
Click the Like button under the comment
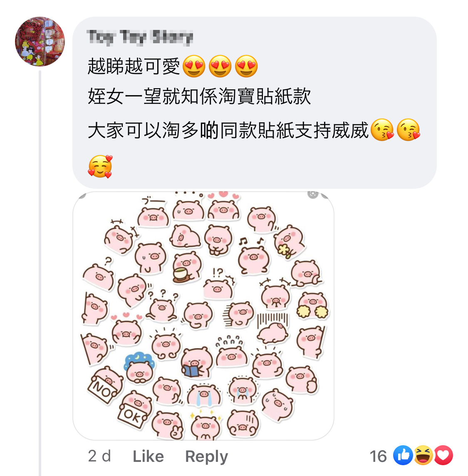click(x=148, y=456)
